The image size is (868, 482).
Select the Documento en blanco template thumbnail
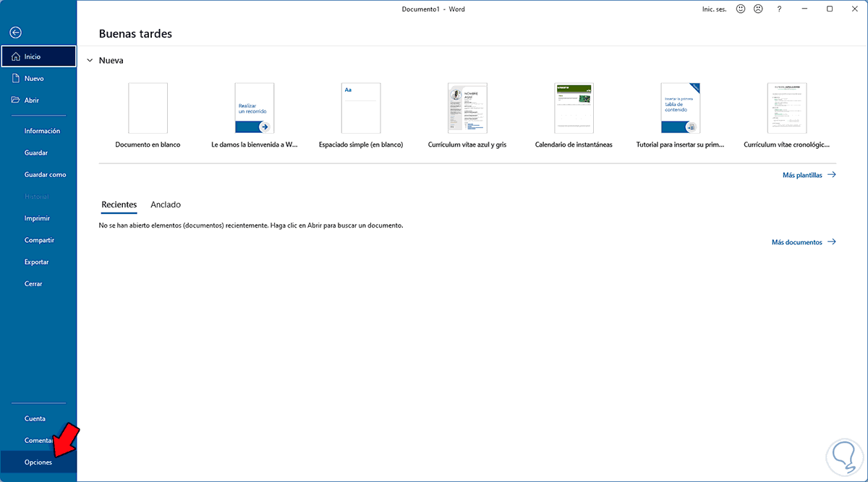click(148, 108)
